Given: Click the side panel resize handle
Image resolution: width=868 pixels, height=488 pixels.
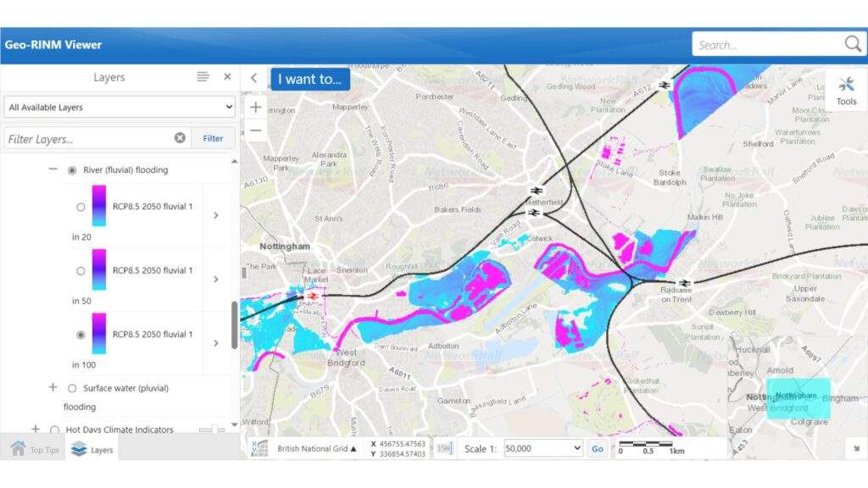Looking at the screenshot, I should (x=243, y=273).
